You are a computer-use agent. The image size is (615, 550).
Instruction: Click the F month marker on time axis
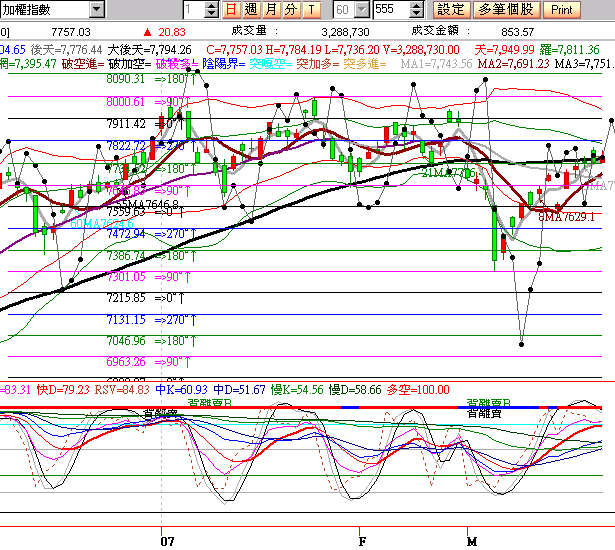[x=362, y=539]
